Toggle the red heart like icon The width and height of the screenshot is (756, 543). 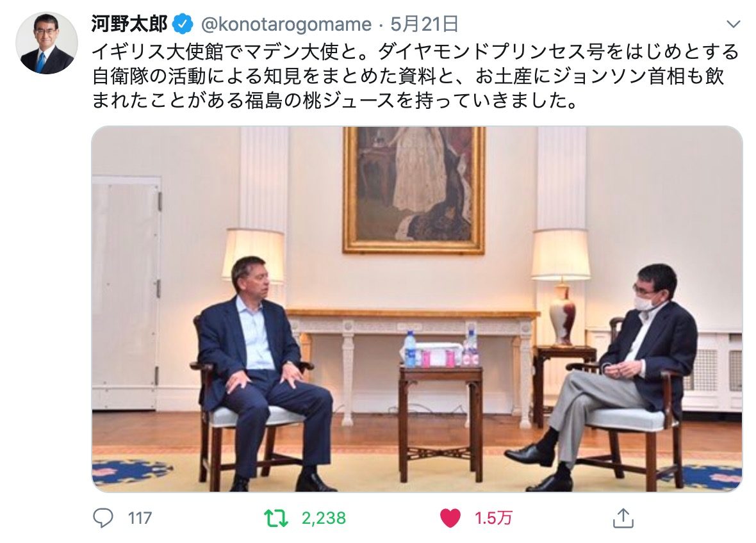pyautogui.click(x=450, y=519)
